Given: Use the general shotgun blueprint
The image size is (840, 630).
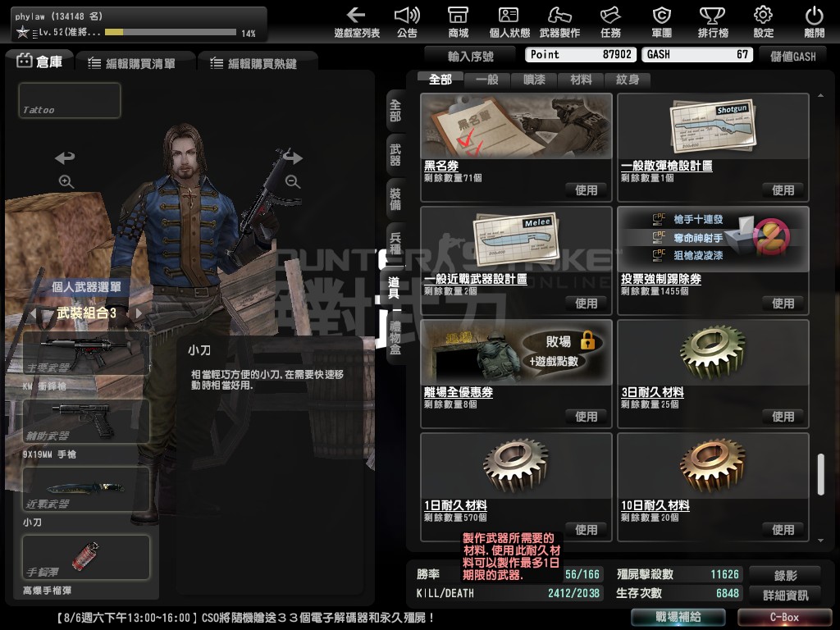Looking at the screenshot, I should point(783,190).
